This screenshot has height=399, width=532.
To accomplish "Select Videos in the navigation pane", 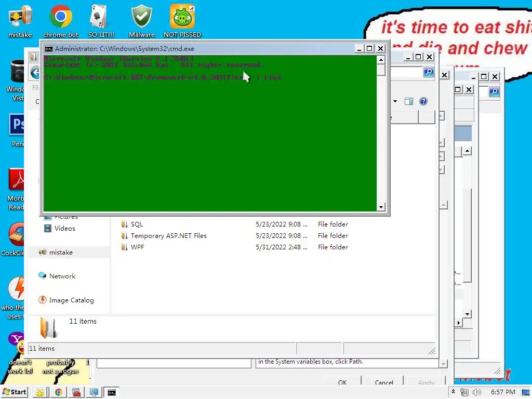I will [60, 229].
